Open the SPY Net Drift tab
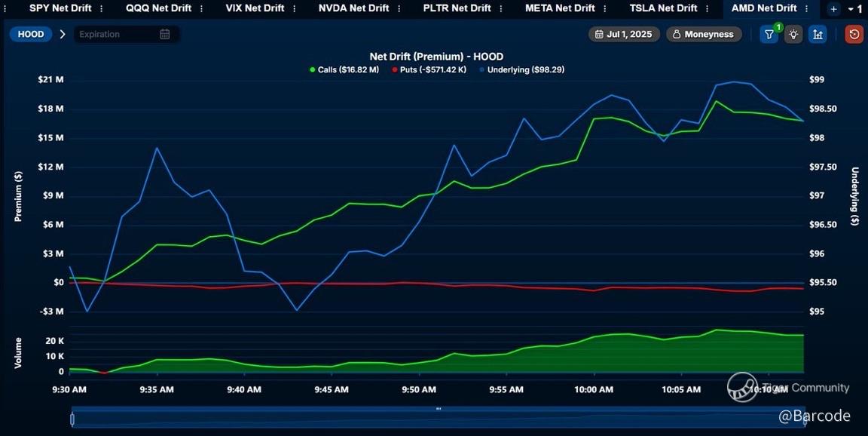 60,8
